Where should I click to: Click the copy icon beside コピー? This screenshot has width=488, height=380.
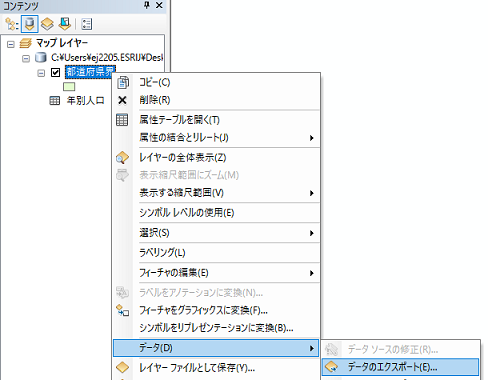tap(123, 82)
